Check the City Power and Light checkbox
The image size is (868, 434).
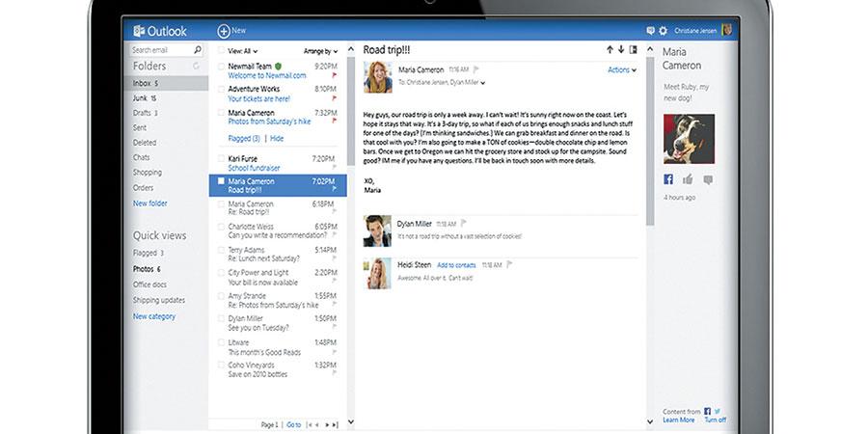tap(221, 273)
